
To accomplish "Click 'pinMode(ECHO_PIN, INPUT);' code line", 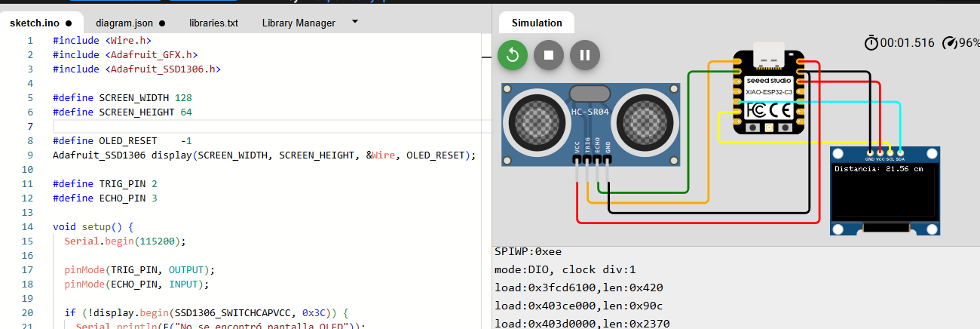I will 136,284.
